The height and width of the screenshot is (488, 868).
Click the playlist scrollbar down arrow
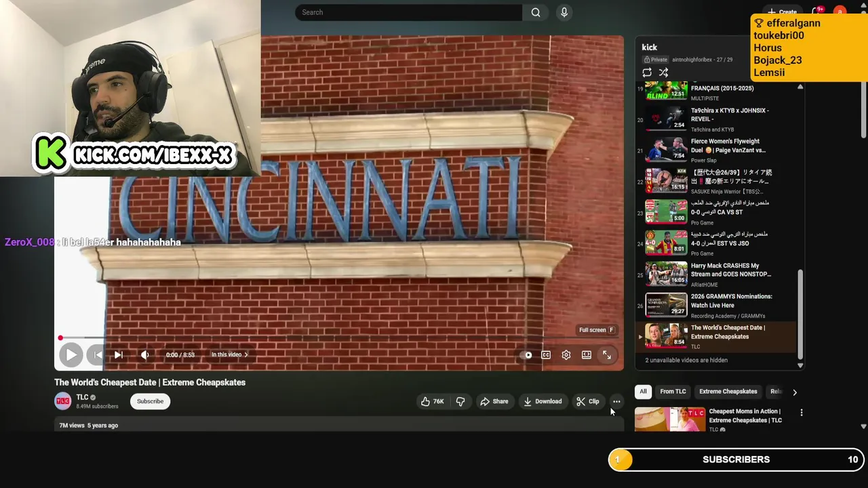tap(800, 365)
